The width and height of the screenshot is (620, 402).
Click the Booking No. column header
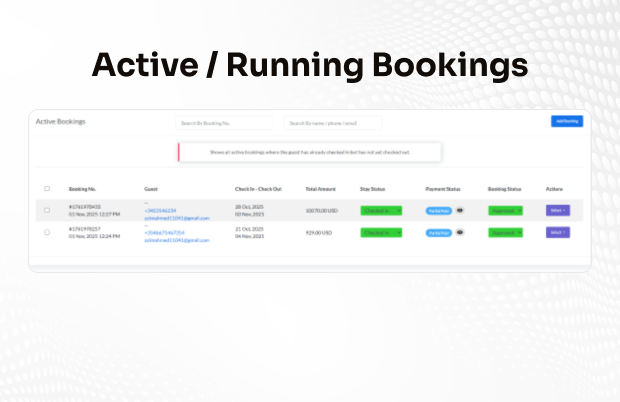pyautogui.click(x=82, y=189)
